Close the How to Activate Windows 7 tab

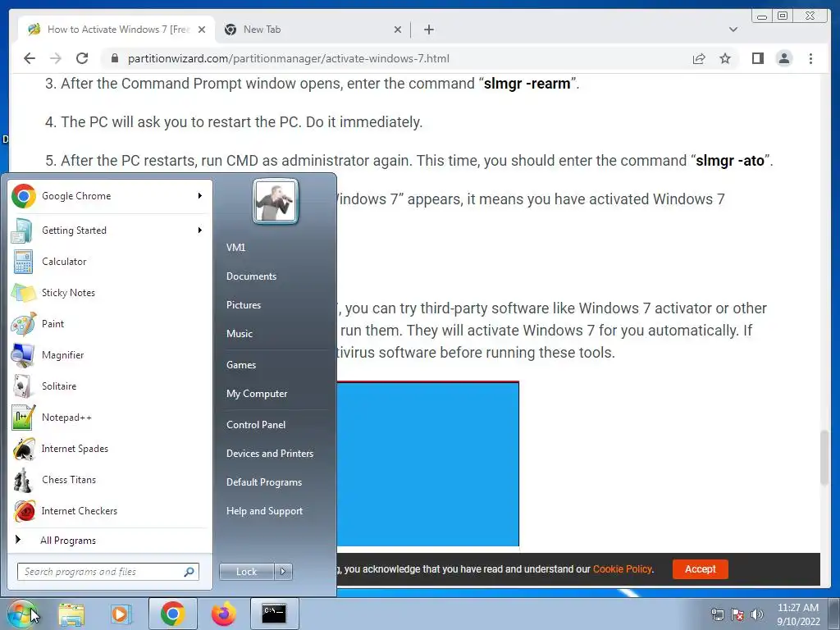point(202,30)
